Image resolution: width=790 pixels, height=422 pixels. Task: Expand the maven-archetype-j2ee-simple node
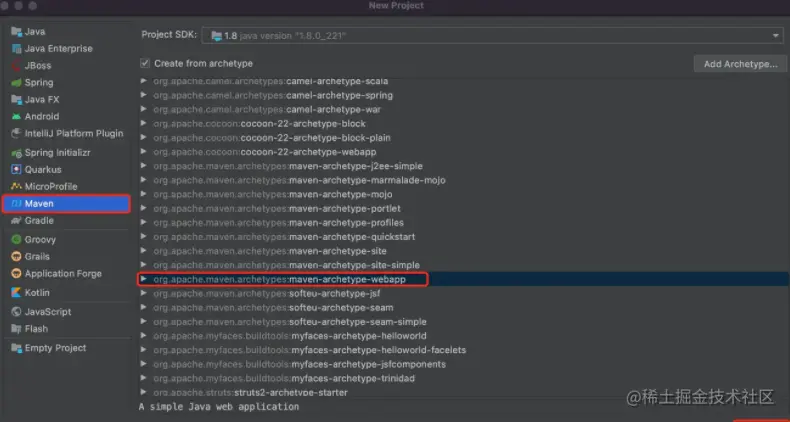pyautogui.click(x=144, y=166)
